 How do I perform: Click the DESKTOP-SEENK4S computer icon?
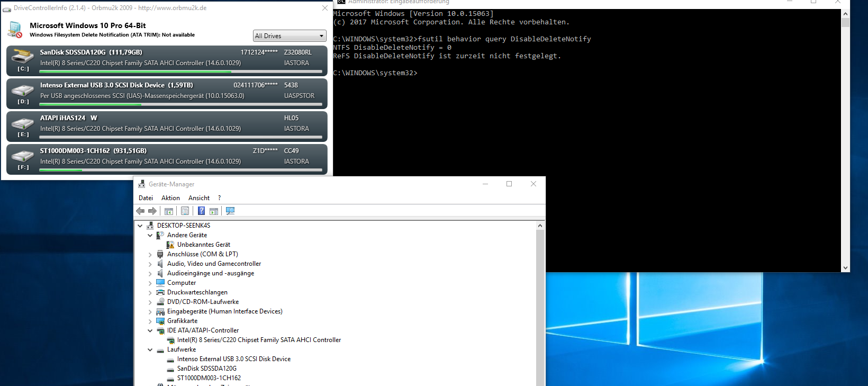coord(150,226)
